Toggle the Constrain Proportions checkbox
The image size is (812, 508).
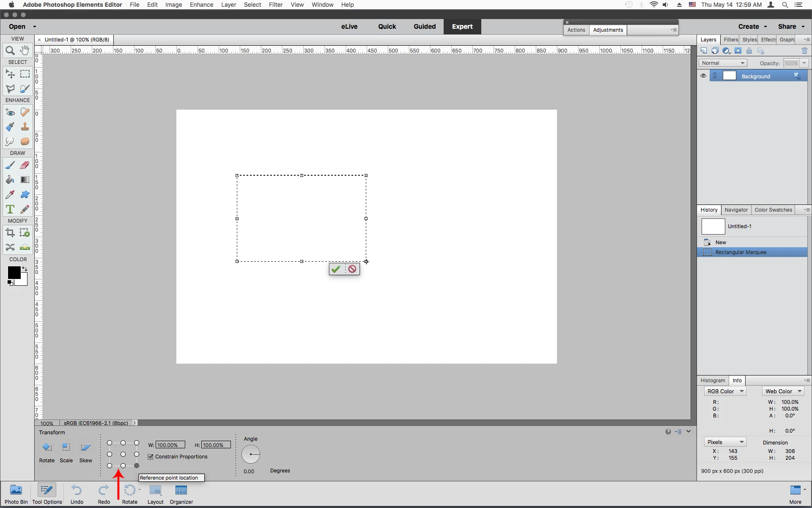click(151, 457)
